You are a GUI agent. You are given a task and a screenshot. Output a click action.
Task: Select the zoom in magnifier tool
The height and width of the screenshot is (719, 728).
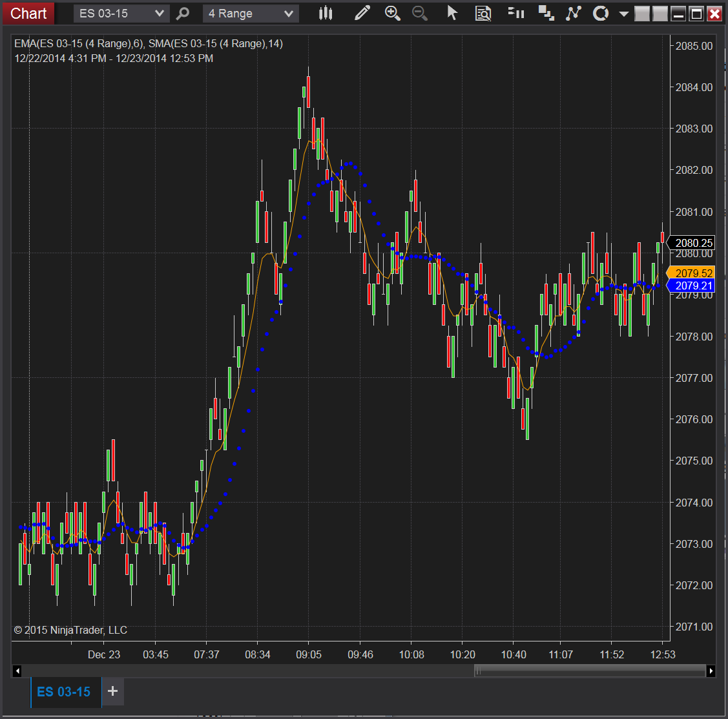click(393, 13)
